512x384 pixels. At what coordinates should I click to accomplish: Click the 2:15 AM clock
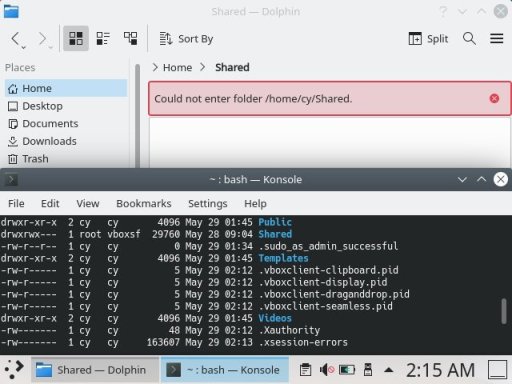point(440,370)
